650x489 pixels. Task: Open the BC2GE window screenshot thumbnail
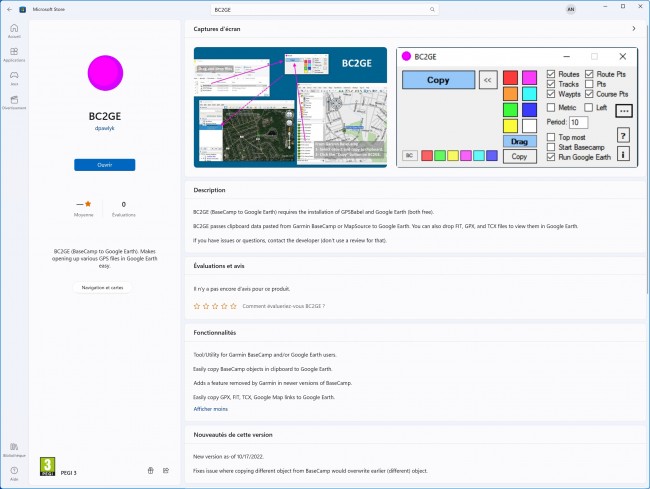(x=517, y=107)
